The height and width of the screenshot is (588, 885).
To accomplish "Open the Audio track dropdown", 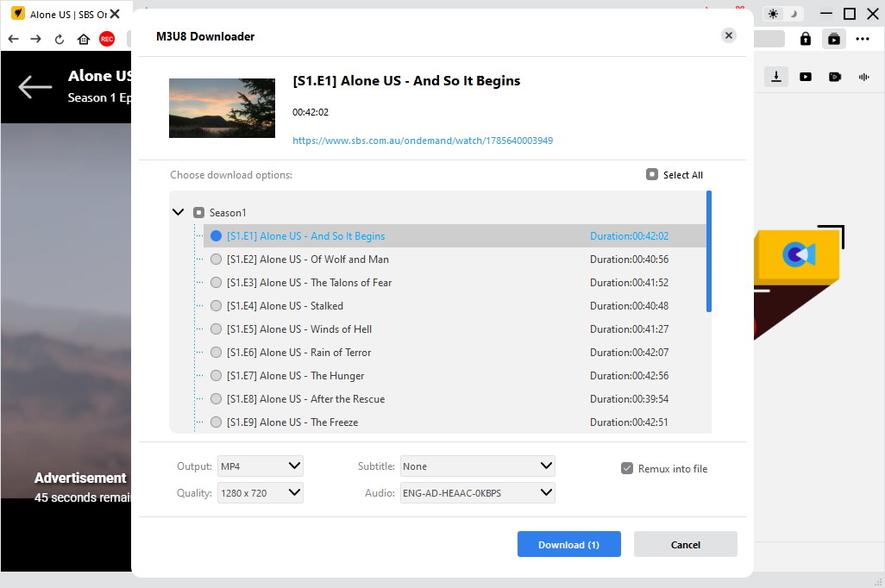I will pyautogui.click(x=477, y=493).
